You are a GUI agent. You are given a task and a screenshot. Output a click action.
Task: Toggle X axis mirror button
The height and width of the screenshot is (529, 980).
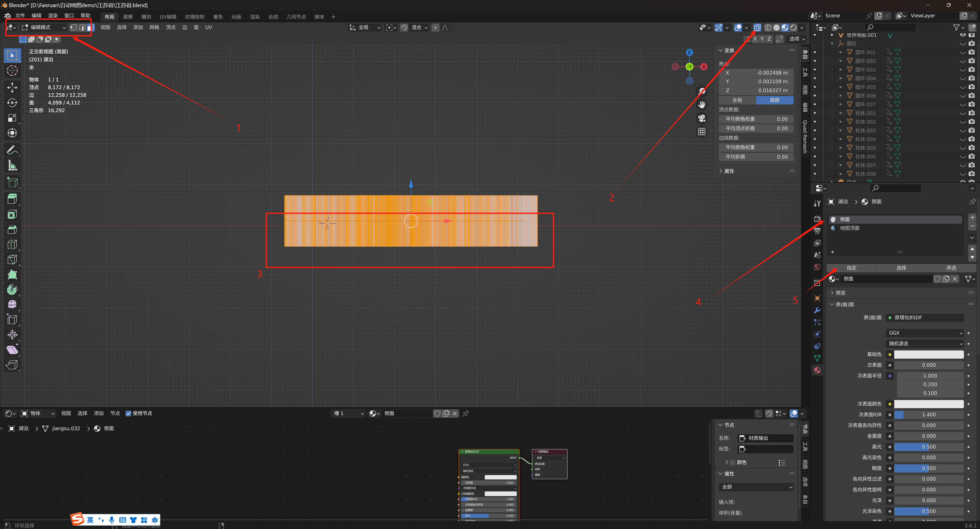tap(755, 39)
